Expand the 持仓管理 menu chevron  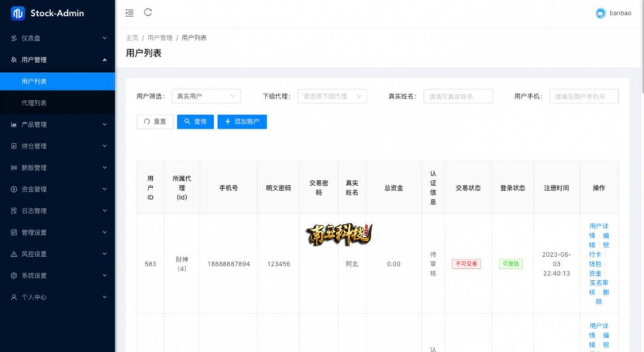click(105, 146)
